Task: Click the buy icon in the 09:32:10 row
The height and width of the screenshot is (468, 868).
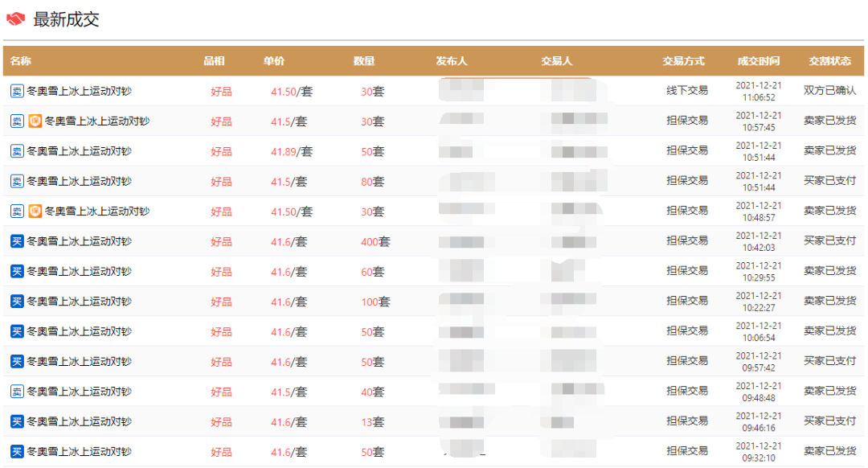Action: click(x=17, y=451)
